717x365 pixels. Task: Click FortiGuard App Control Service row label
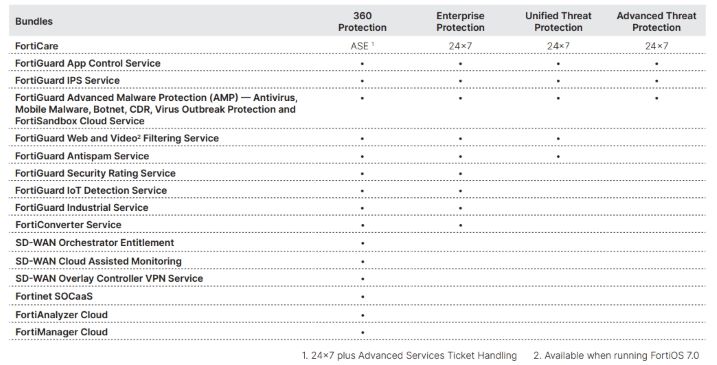coord(88,63)
